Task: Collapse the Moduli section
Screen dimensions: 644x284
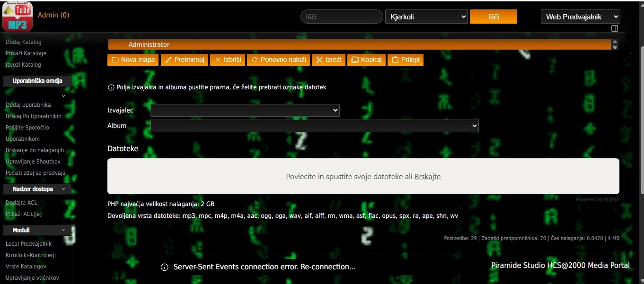Action: [x=37, y=230]
